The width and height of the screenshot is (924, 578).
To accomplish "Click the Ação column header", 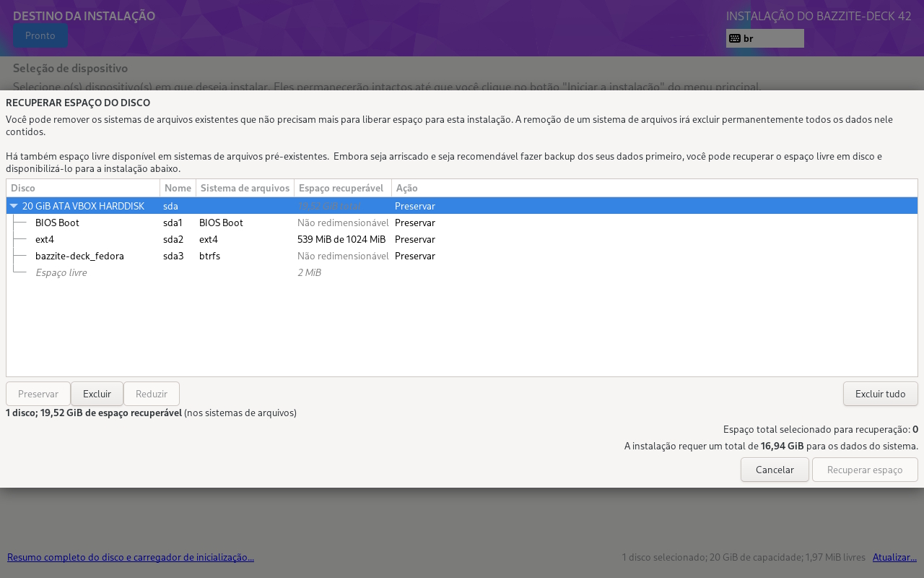I will click(x=407, y=188).
